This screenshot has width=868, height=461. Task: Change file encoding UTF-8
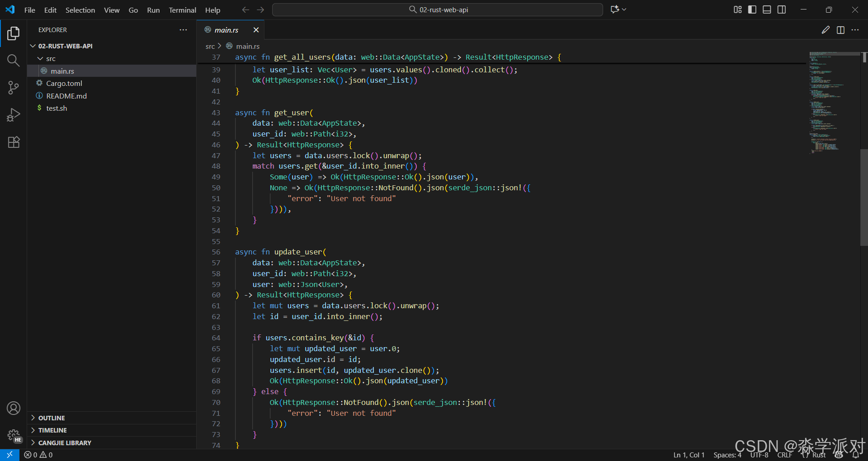tap(759, 455)
